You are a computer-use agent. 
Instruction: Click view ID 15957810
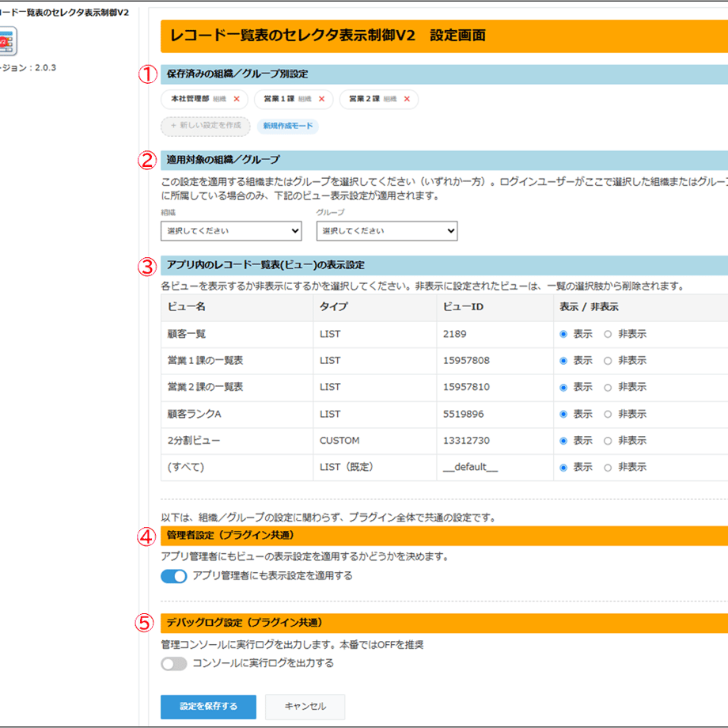[466, 387]
